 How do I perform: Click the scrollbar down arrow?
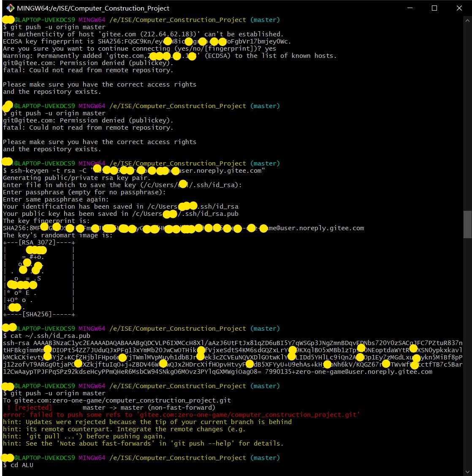[467, 471]
